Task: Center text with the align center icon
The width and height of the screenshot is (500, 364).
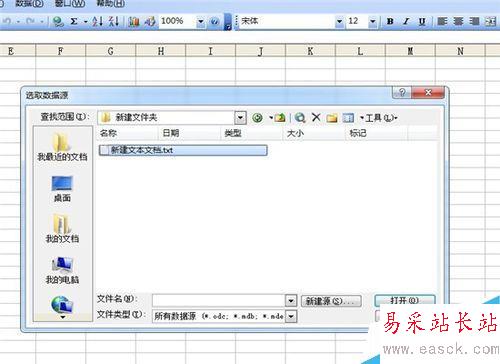Action: 458,22
